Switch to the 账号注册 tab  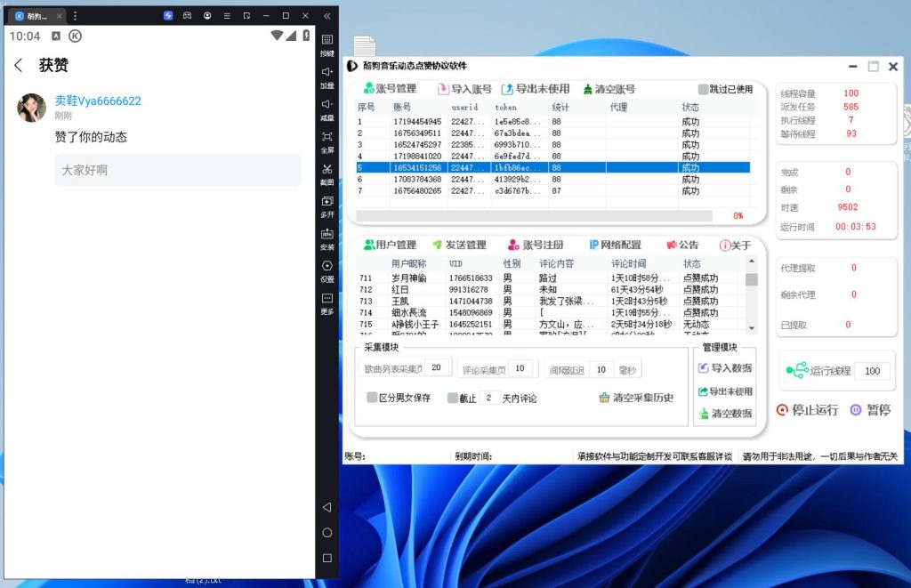[x=536, y=245]
